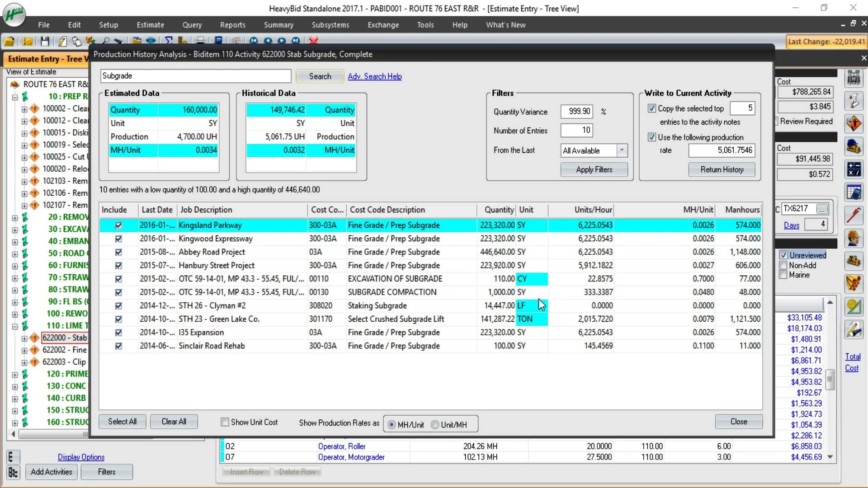This screenshot has width=868, height=488.
Task: Open the Reports menu
Action: [x=232, y=25]
